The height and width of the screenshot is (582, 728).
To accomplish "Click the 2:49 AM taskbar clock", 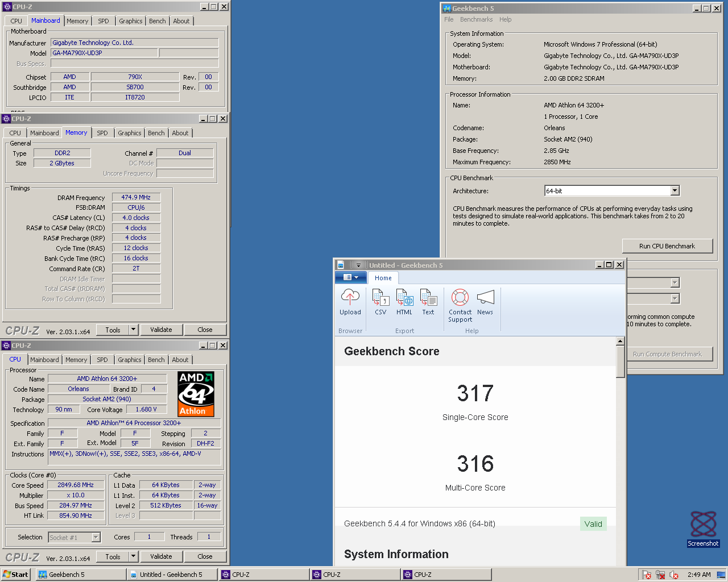I will 699,575.
